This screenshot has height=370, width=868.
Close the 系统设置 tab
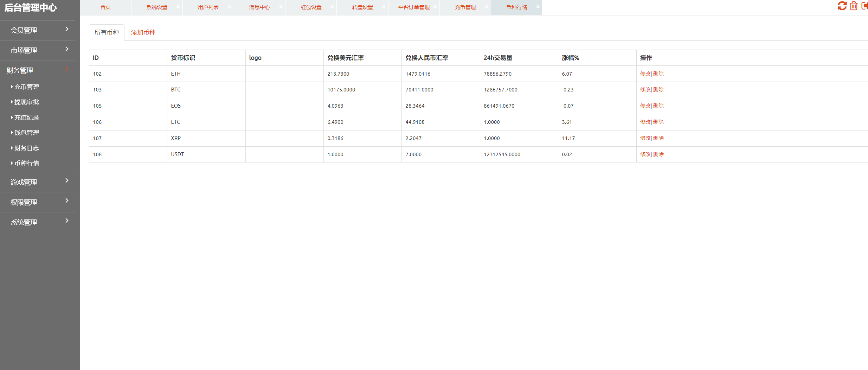pos(178,7)
